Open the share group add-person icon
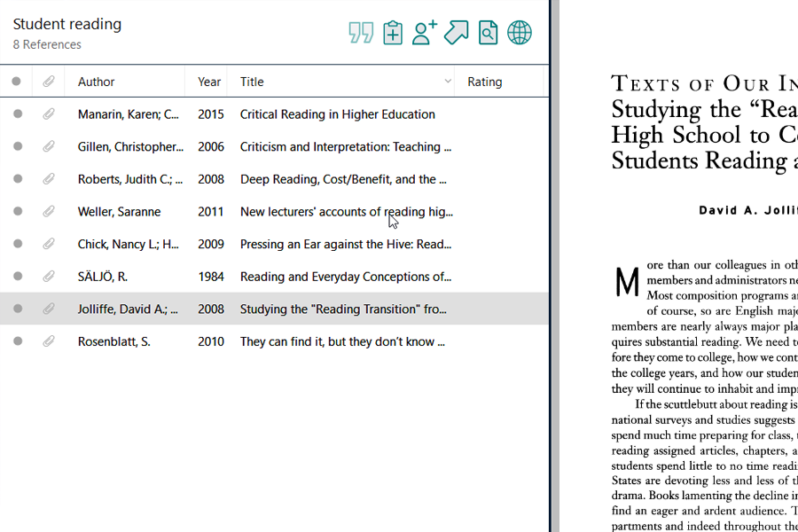 (x=425, y=33)
